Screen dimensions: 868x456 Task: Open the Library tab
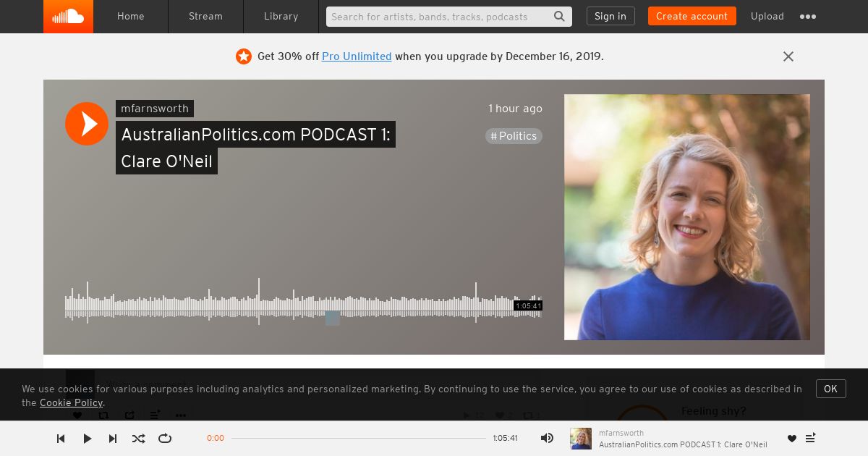281,17
